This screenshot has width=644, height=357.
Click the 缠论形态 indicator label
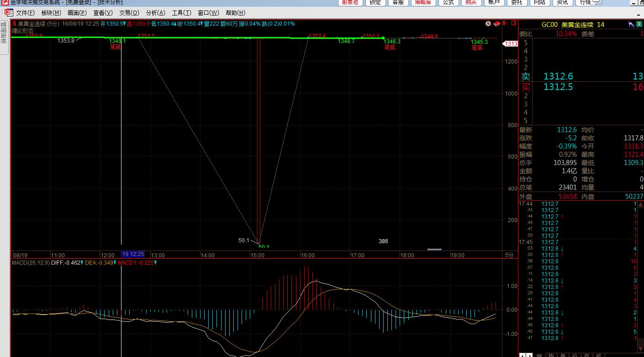point(22,31)
